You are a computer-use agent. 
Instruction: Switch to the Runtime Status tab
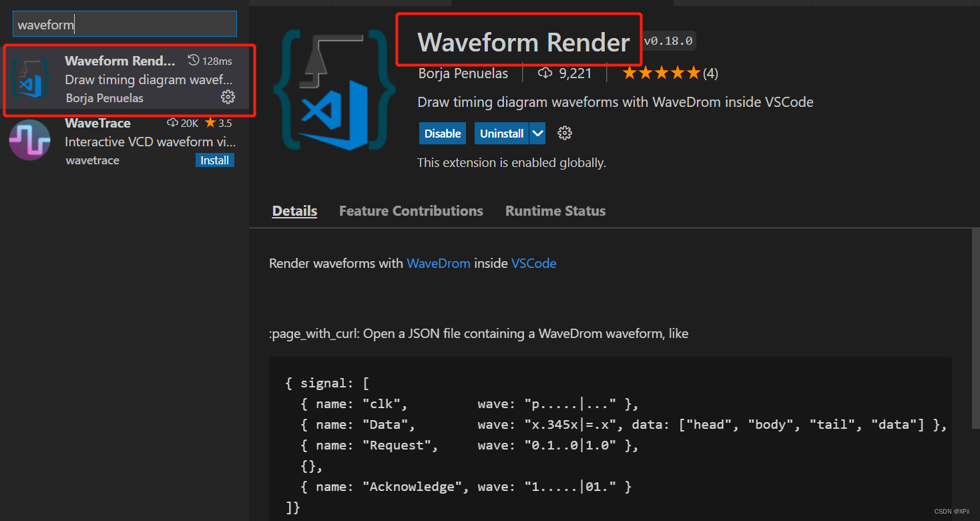[555, 211]
